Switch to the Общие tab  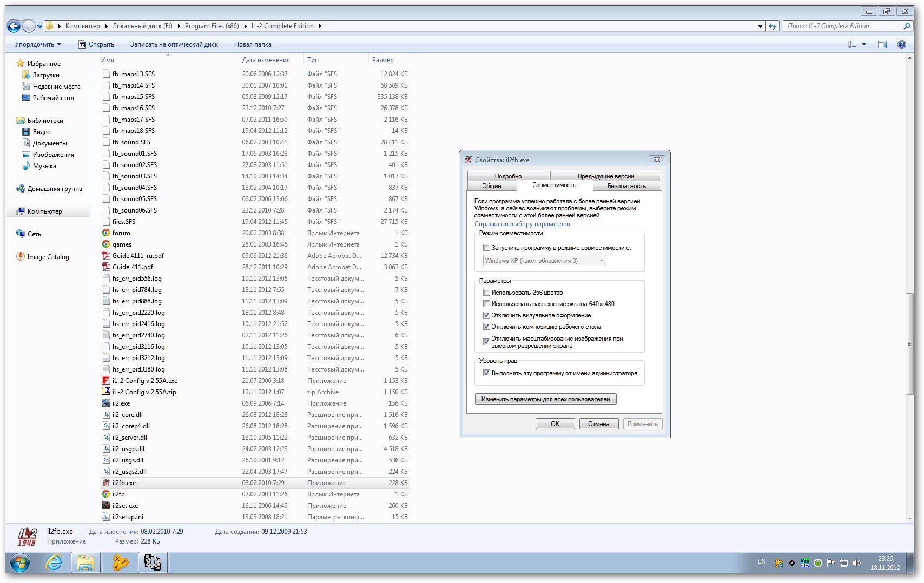(492, 186)
